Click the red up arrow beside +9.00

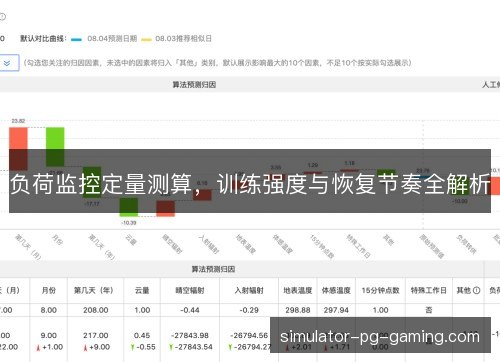pos(85,348)
